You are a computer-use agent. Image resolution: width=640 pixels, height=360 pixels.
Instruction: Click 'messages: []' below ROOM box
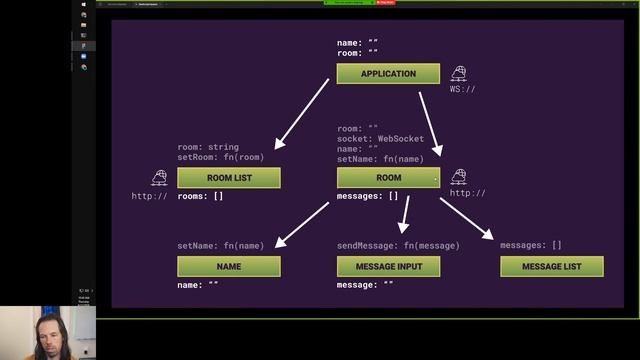367,196
